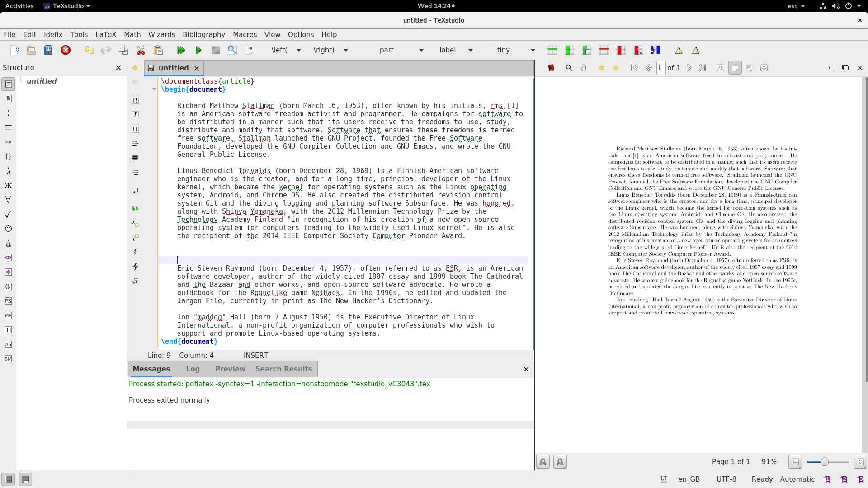868x488 pixels.
Task: Select the Messages tab in bottom panel
Action: [x=151, y=369]
